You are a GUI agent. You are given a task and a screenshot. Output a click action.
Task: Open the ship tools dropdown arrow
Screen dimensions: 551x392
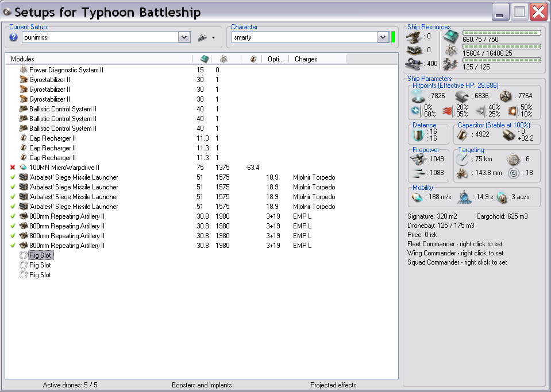pos(213,38)
